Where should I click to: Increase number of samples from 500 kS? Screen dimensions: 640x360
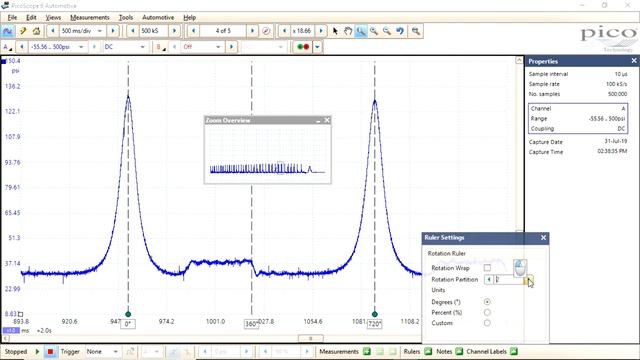pos(174,31)
